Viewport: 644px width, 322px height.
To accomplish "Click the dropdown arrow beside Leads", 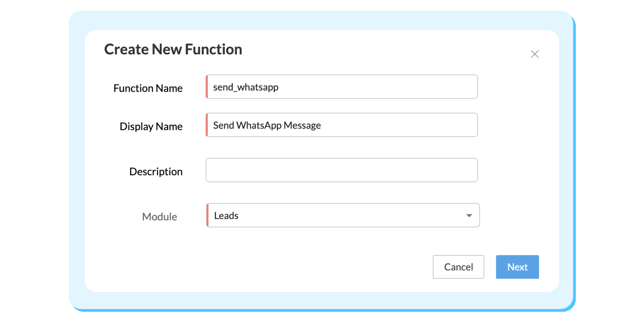I will [x=469, y=215].
